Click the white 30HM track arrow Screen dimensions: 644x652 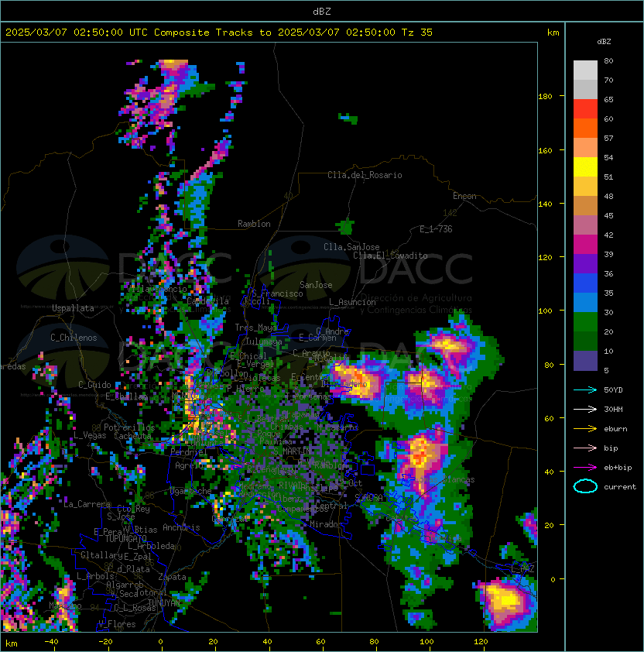585,410
